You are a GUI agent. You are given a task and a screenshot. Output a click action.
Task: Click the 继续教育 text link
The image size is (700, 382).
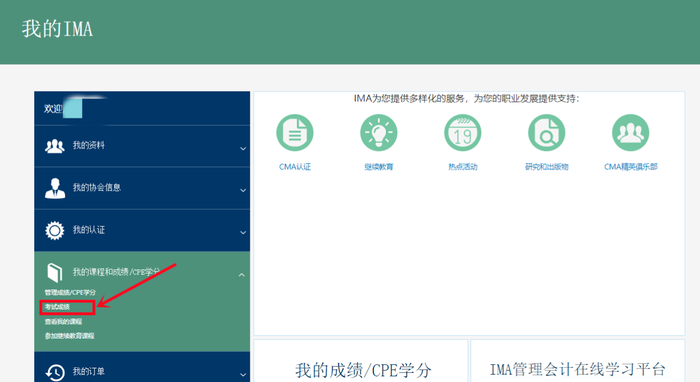tap(379, 167)
